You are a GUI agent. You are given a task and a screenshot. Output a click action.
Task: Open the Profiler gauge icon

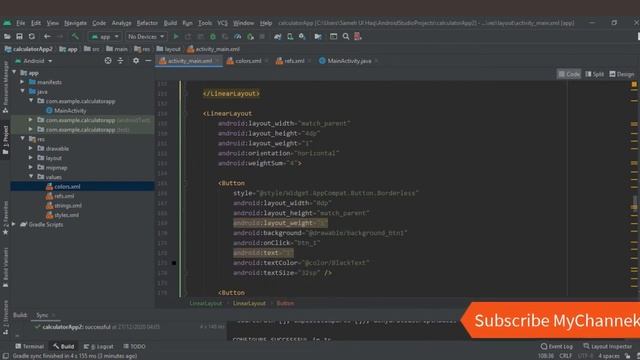pyautogui.click(x=238, y=37)
